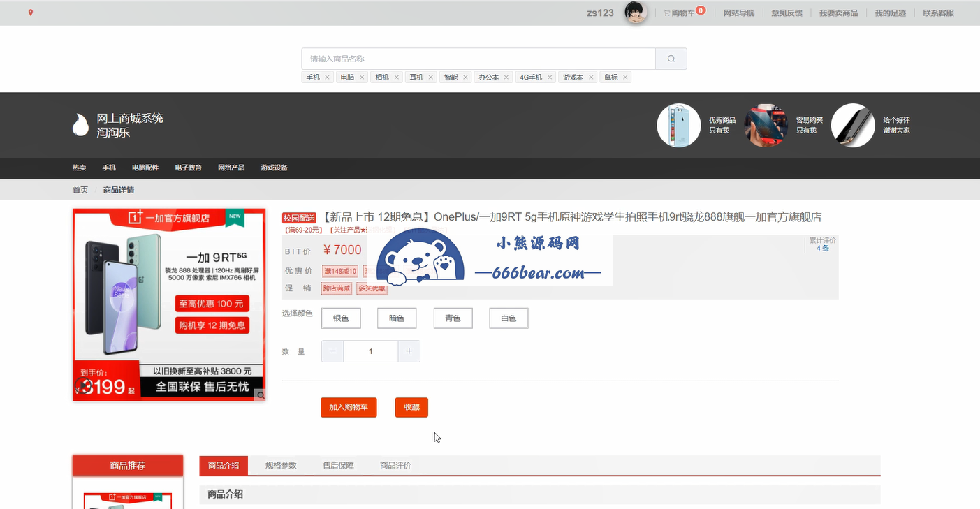Click the search magnifier button
Image resolution: width=980 pixels, height=509 pixels.
point(671,59)
